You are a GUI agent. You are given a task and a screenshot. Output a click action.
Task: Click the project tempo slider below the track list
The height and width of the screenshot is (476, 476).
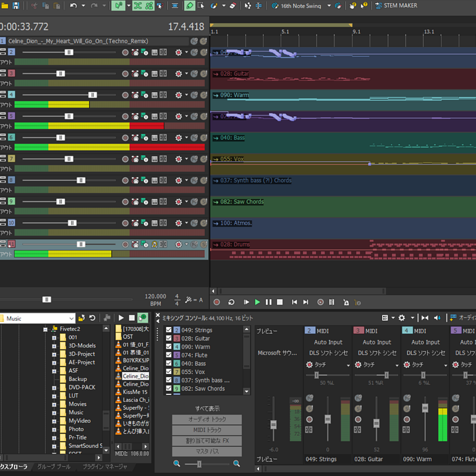click(x=47, y=300)
